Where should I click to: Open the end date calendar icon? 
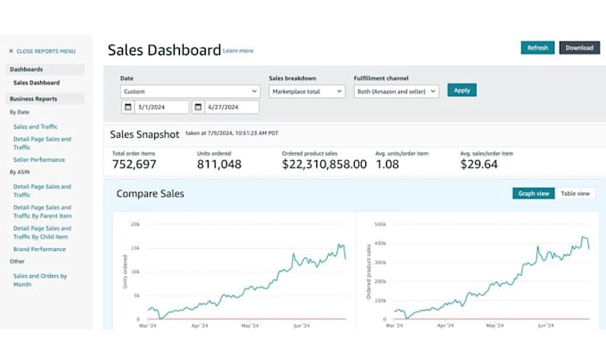198,107
